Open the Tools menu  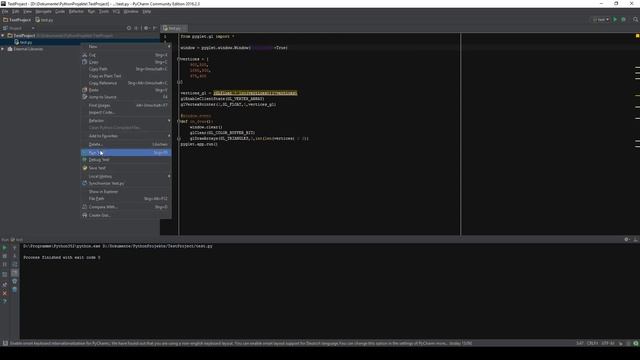[104, 11]
